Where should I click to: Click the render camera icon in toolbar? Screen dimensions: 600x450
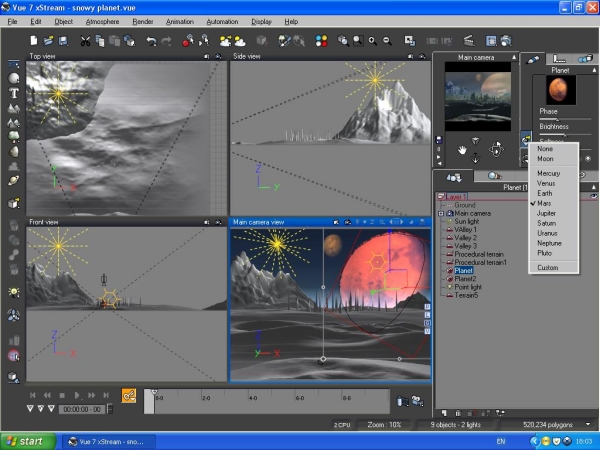(506, 41)
